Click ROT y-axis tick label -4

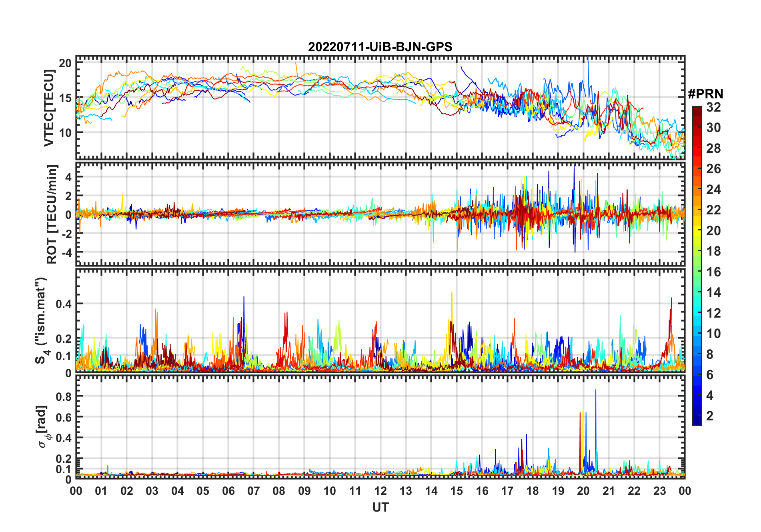point(66,252)
